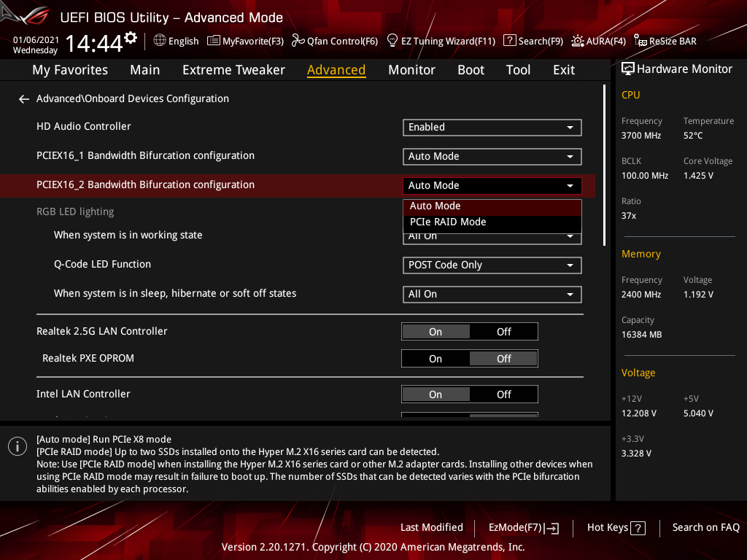Image resolution: width=747 pixels, height=560 pixels.
Task: Open MyFavorite(F3) list icon
Action: 214,41
